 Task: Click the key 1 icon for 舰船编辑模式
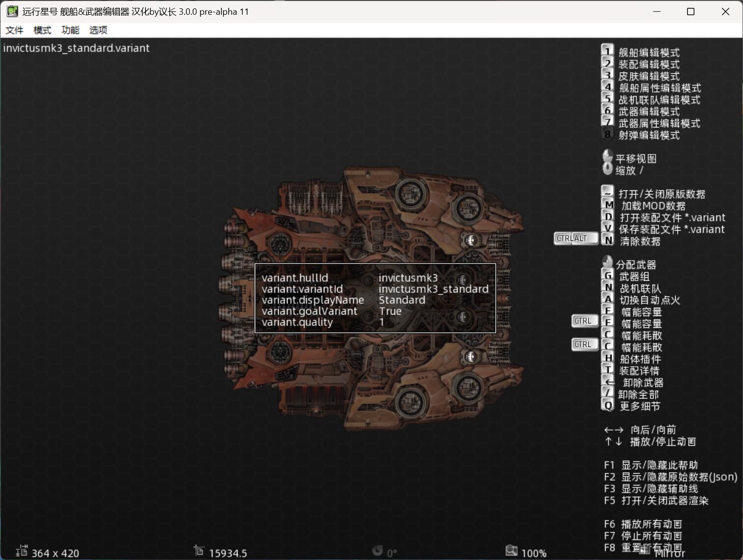[x=608, y=51]
